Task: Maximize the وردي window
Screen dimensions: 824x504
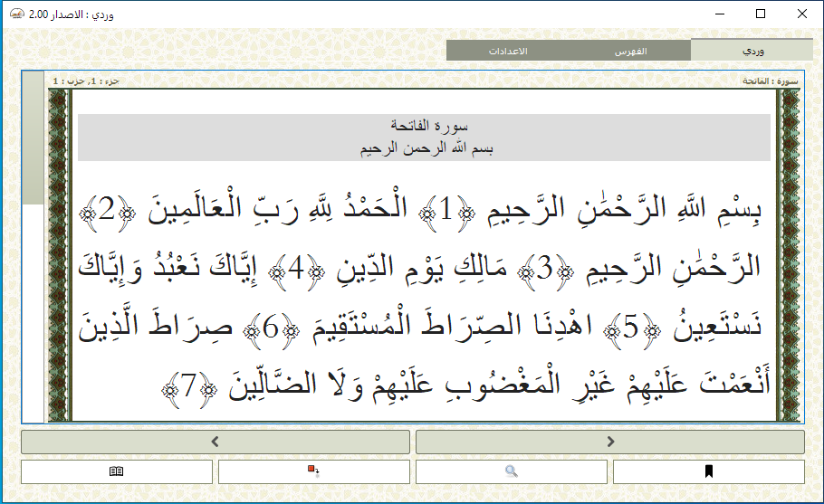Action: click(761, 14)
